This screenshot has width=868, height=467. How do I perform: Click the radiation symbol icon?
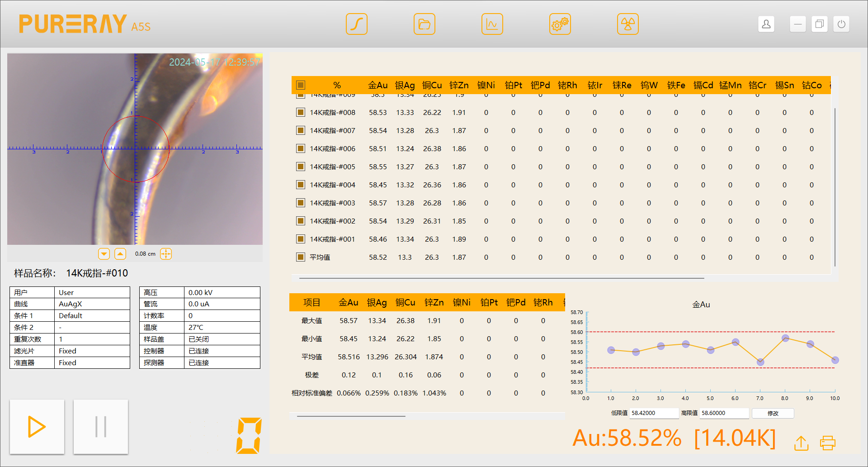627,24
